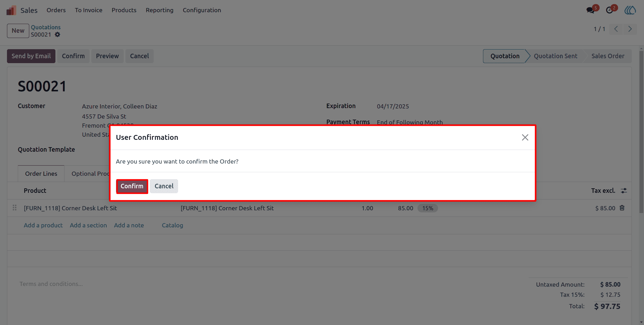Open the activities clock icon
The height and width of the screenshot is (325, 644).
609,10
